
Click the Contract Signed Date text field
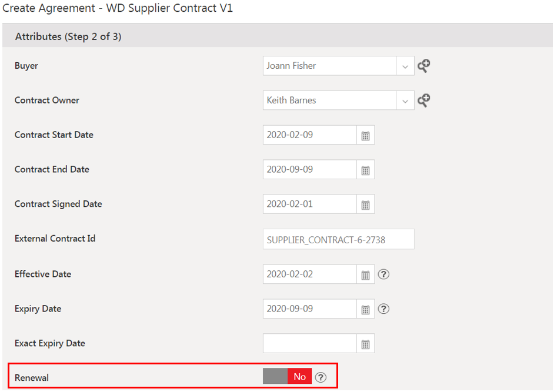pyautogui.click(x=309, y=205)
